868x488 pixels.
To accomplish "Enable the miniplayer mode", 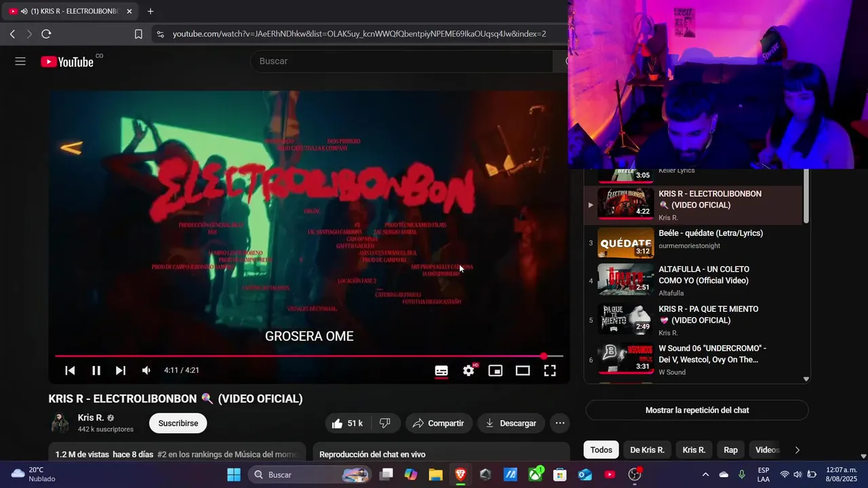I will (x=496, y=370).
